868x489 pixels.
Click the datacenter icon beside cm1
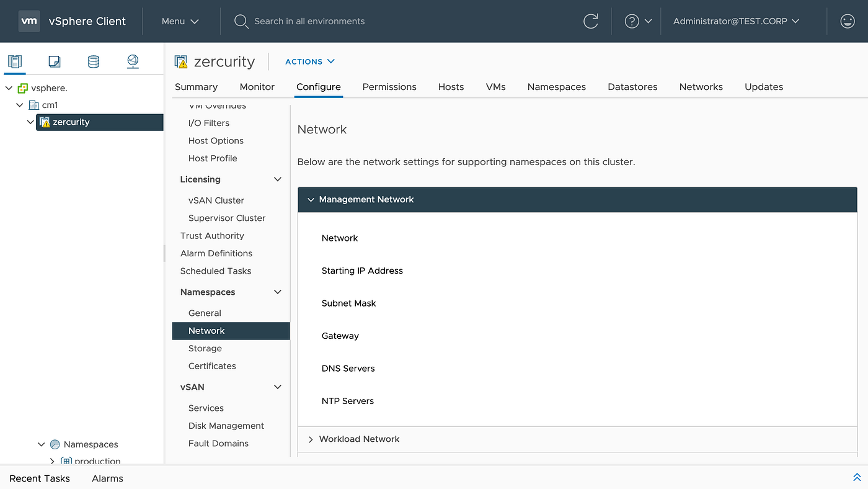(x=34, y=105)
